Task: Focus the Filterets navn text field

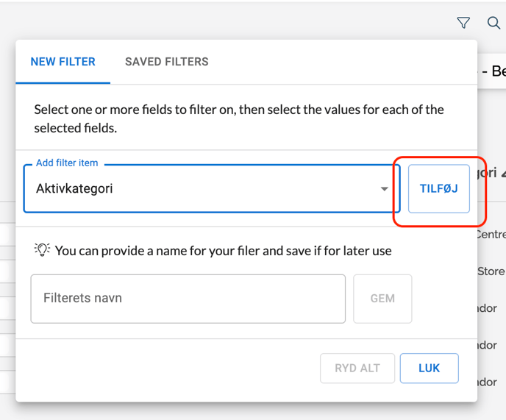Action: click(x=188, y=299)
